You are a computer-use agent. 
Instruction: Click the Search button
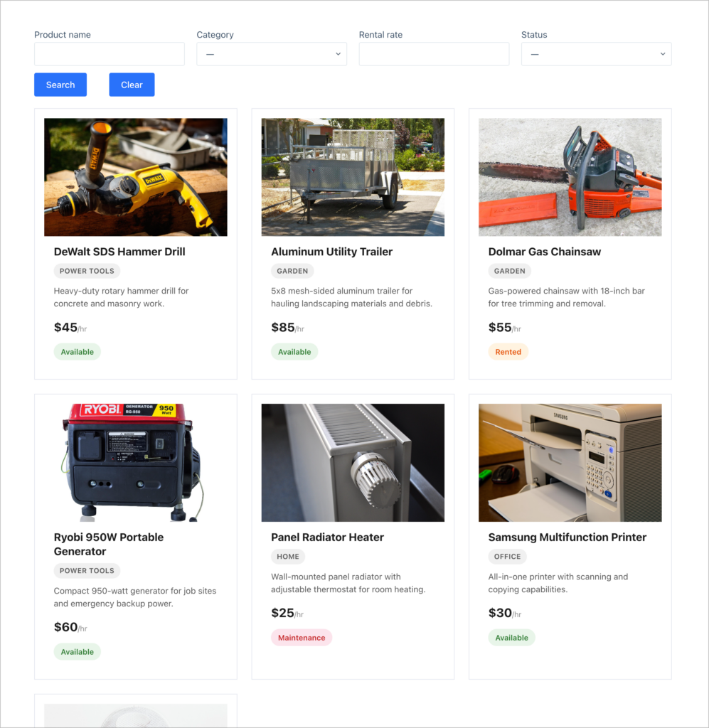60,84
